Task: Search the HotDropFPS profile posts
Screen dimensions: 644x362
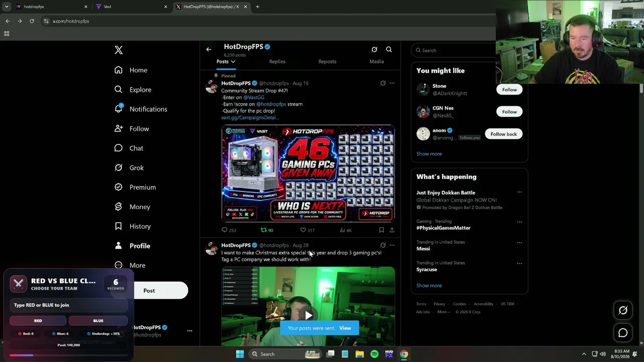Action: (389, 49)
